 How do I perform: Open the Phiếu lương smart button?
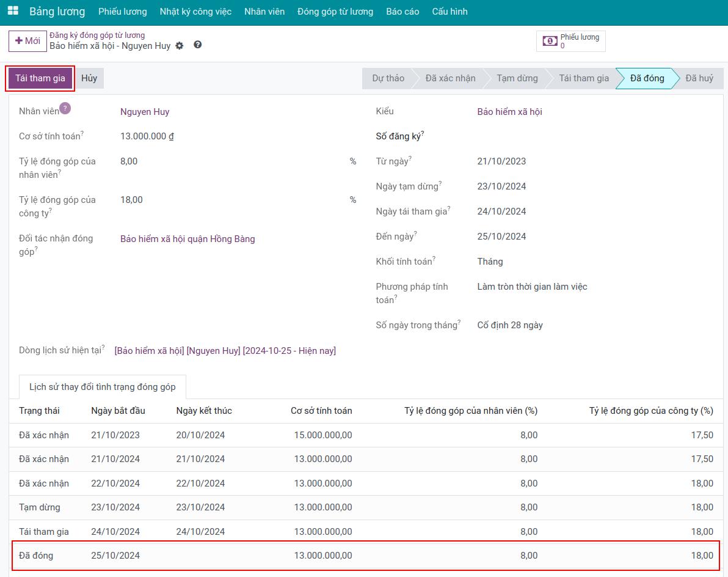(x=570, y=41)
